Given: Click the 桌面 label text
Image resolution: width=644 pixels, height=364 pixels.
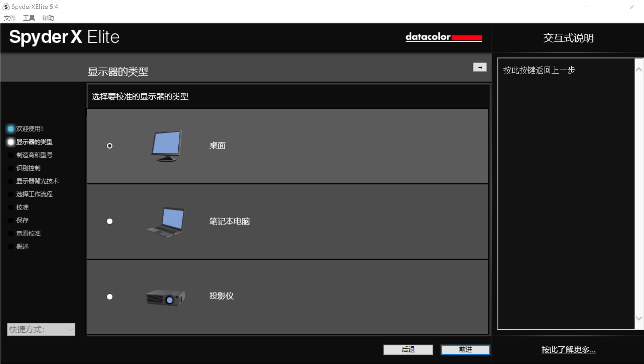Looking at the screenshot, I should (218, 145).
